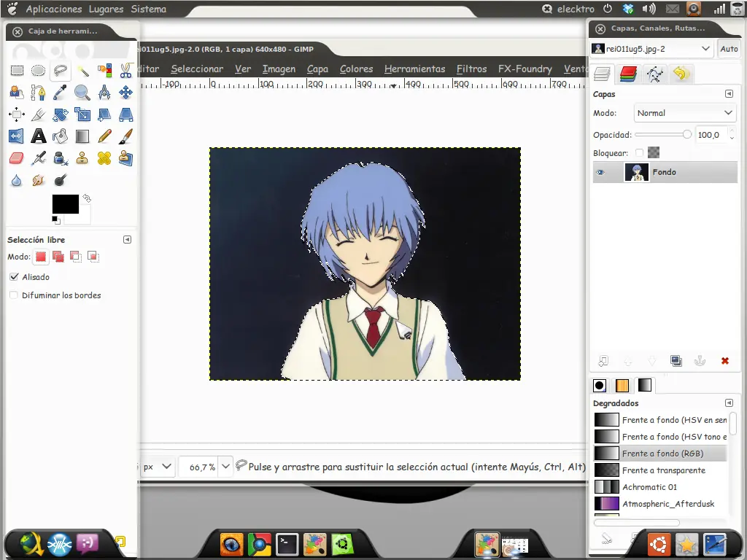Select the Measure compass tool
The height and width of the screenshot is (560, 747).
(104, 93)
